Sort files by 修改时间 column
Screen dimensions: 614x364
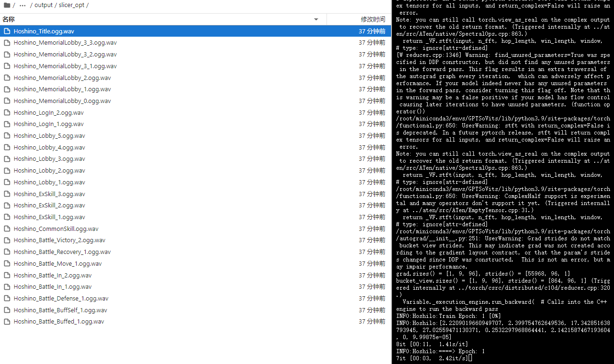[x=373, y=19]
